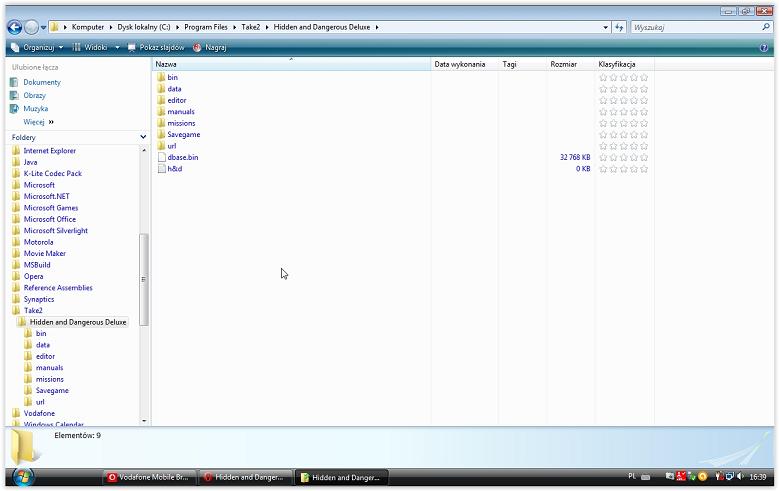Set three stars for missions folder
The width and height of the screenshot is (779, 491).
(623, 123)
